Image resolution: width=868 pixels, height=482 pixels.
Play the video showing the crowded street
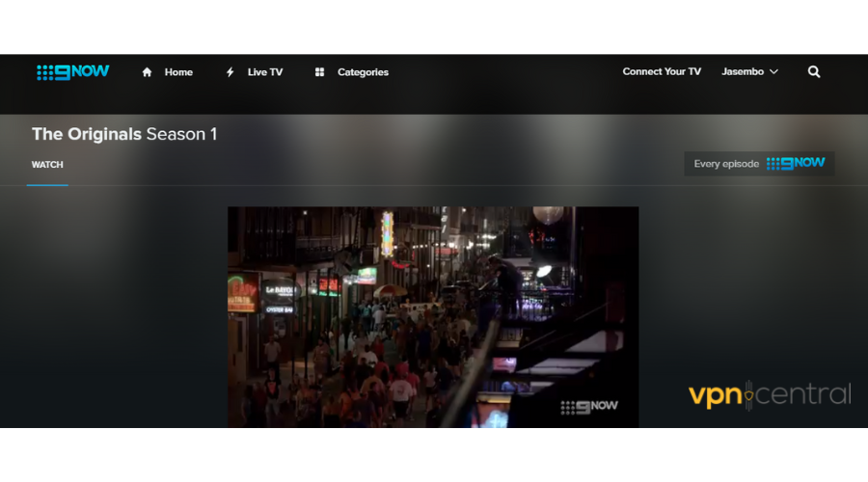432,316
